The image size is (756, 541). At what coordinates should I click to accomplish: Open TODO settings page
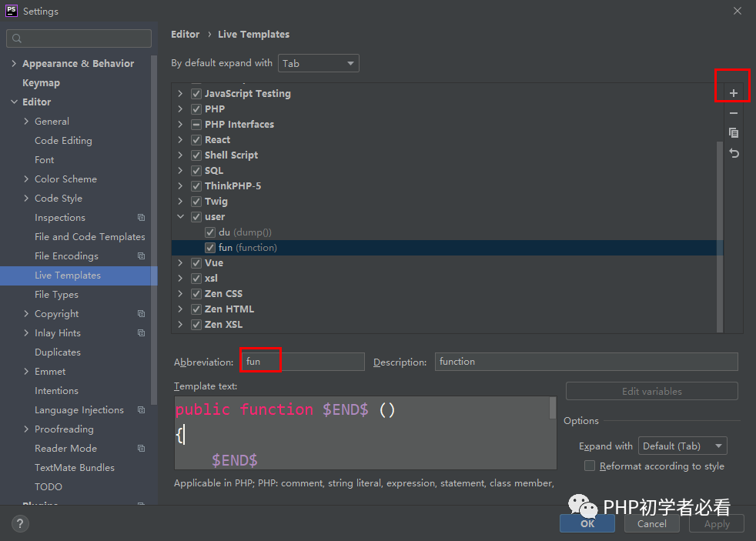[x=49, y=487]
